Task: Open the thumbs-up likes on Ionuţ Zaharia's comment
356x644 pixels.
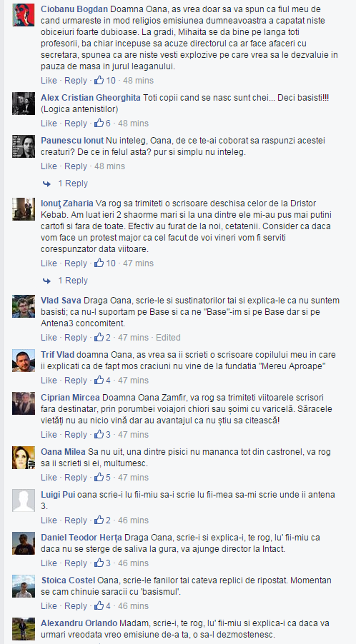Action: tap(105, 263)
